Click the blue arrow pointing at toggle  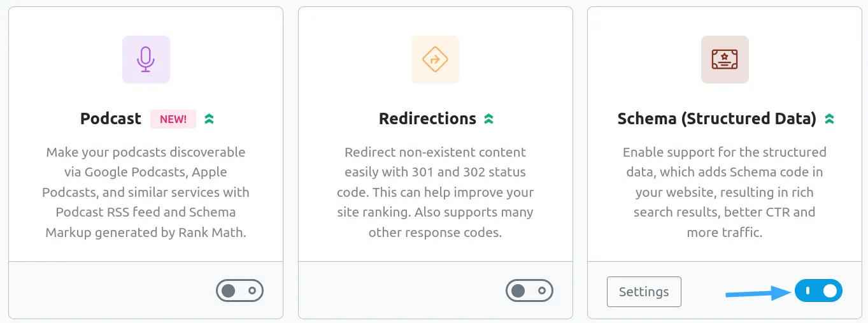click(757, 293)
